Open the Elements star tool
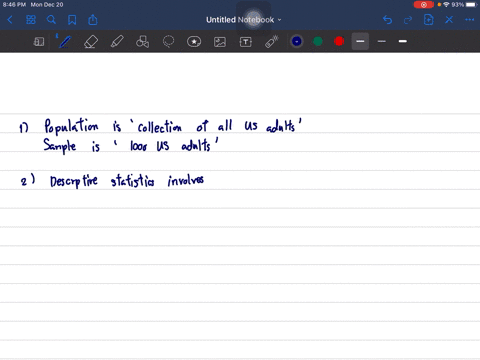 [194, 42]
